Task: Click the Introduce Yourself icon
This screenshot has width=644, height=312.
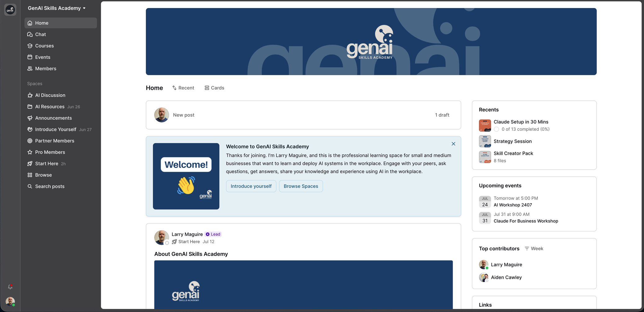Action: (x=30, y=129)
